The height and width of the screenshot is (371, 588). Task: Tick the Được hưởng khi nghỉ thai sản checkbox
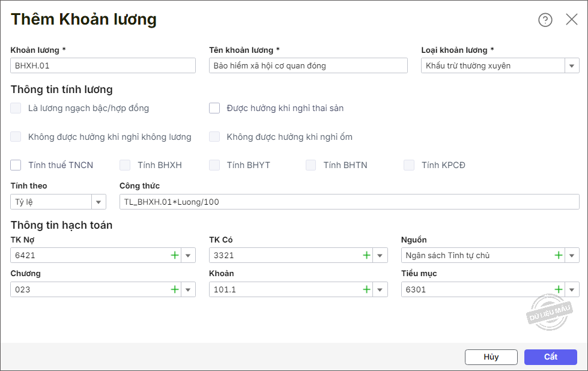214,108
